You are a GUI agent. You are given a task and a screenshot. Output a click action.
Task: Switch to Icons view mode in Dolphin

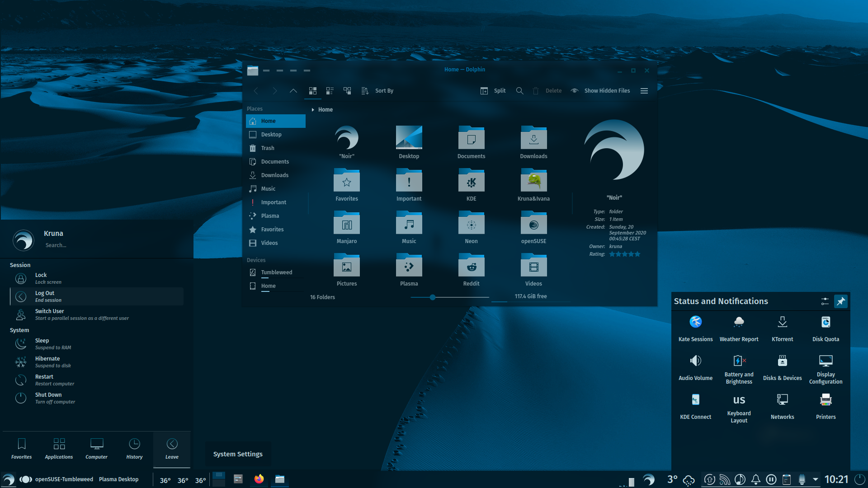click(x=312, y=91)
